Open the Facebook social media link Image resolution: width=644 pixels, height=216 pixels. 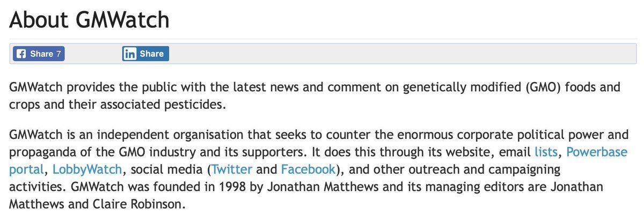(308, 170)
